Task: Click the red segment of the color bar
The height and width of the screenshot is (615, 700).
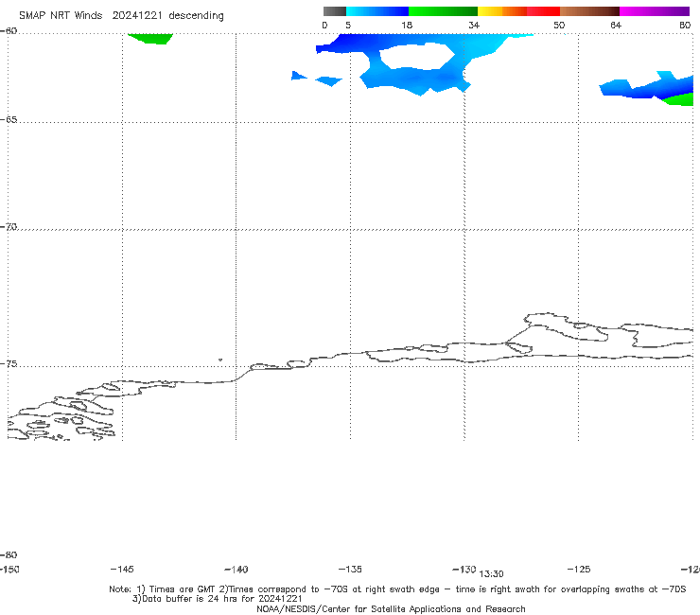Action: (543, 11)
